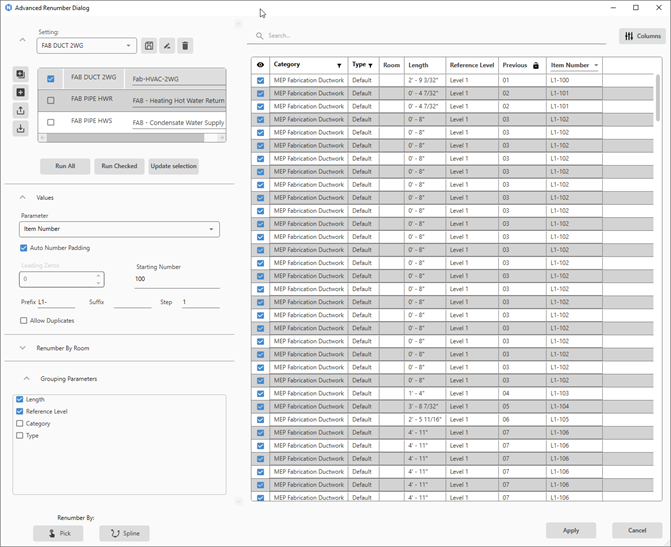Uncheck the row with item number L1-103

pos(260,393)
